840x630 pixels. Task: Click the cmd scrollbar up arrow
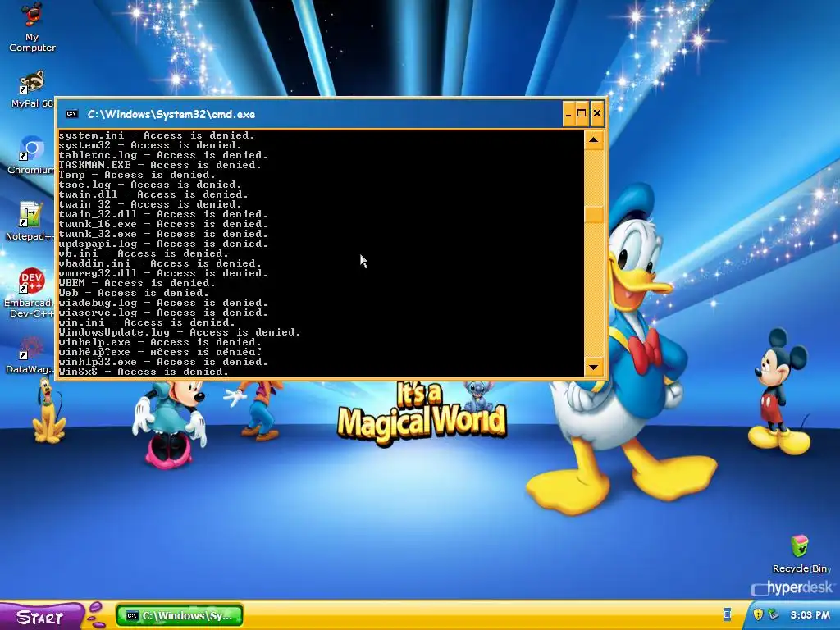tap(594, 140)
